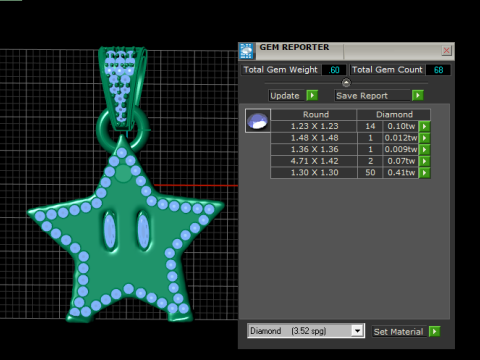This screenshot has height=360, width=480.
Task: Click the Gem Reporter panel icon
Action: [247, 51]
